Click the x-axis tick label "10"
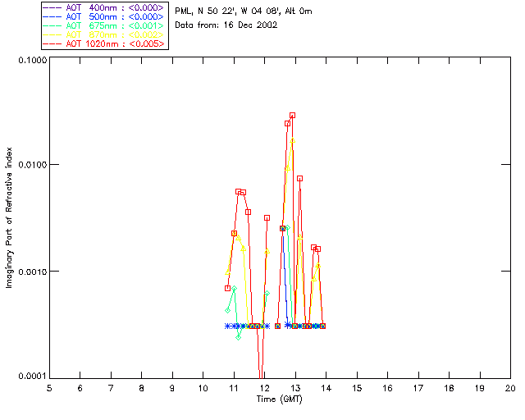Image resolution: width=525 pixels, height=420 pixels. 203,388
